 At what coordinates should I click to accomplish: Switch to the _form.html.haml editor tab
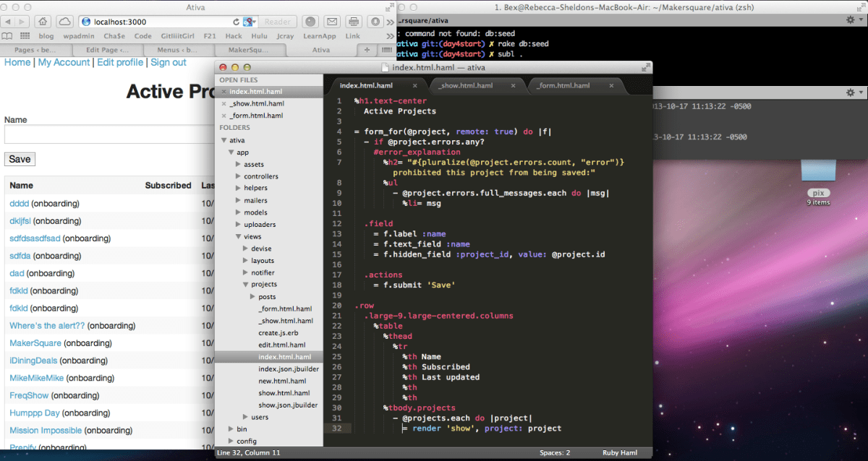point(562,85)
